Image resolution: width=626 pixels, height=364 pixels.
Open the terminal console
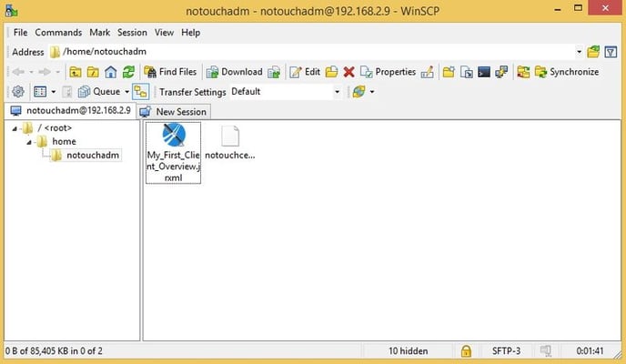coord(484,72)
